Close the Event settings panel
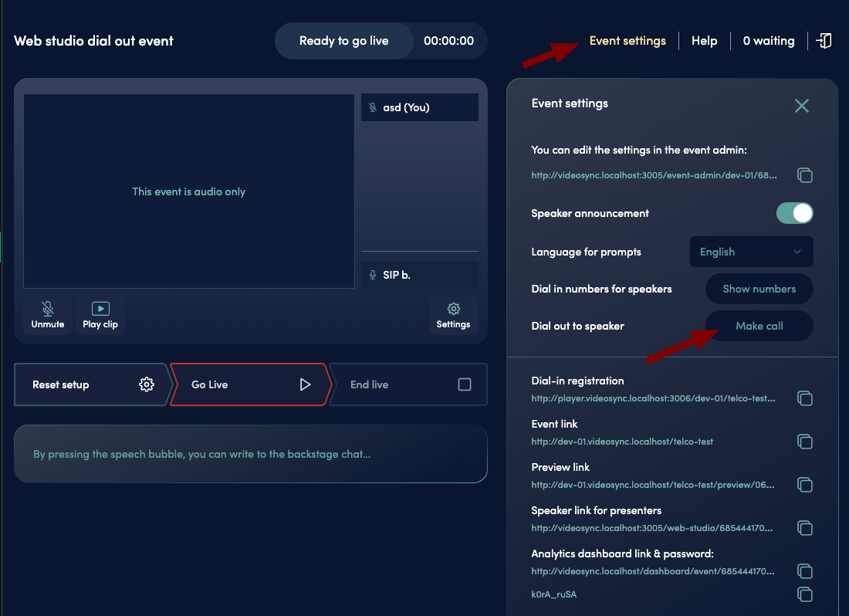 [801, 106]
